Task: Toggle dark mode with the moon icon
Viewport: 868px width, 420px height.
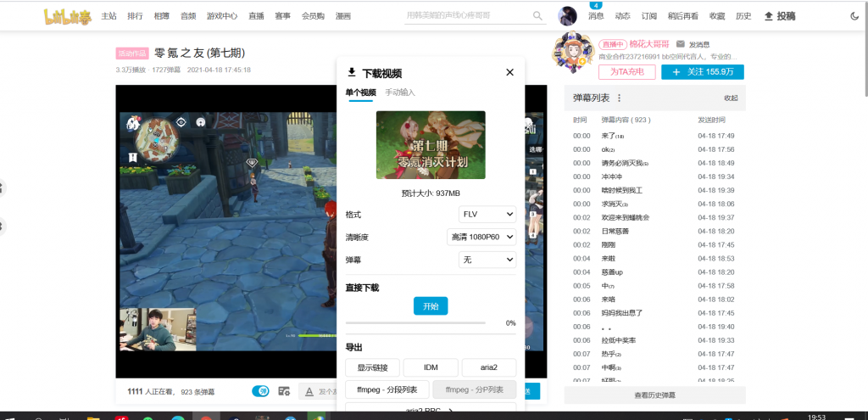Action: click(x=854, y=16)
